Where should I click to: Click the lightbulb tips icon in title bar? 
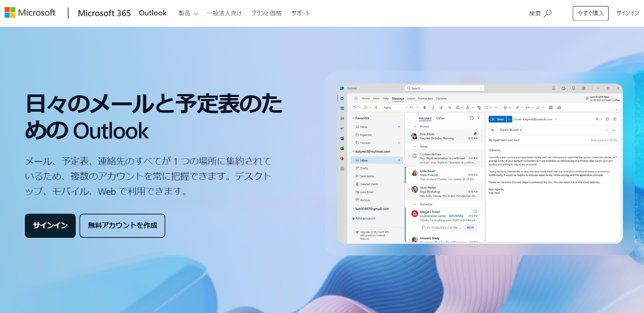coord(574,88)
